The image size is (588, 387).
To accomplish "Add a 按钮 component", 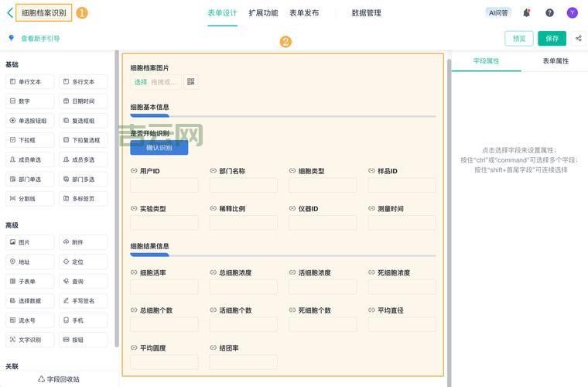I will 84,340.
